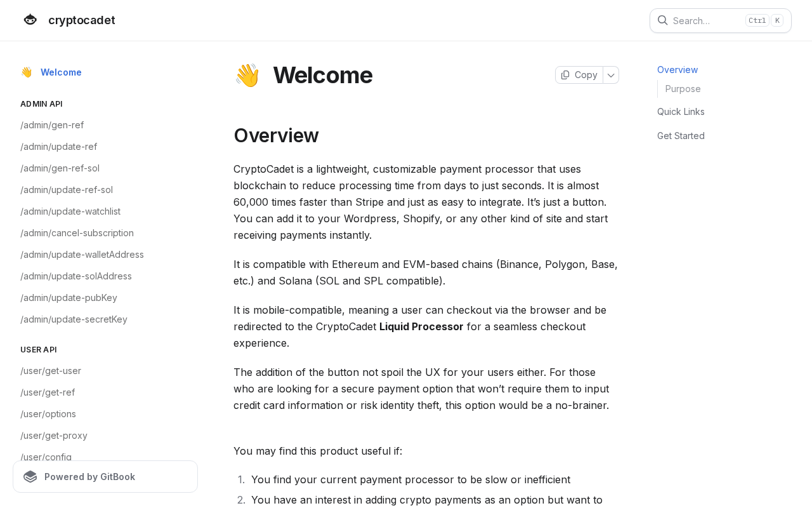Viewport: 812px width, 508px height.
Task: Click the large waving hand emoji in title
Action: 247,75
